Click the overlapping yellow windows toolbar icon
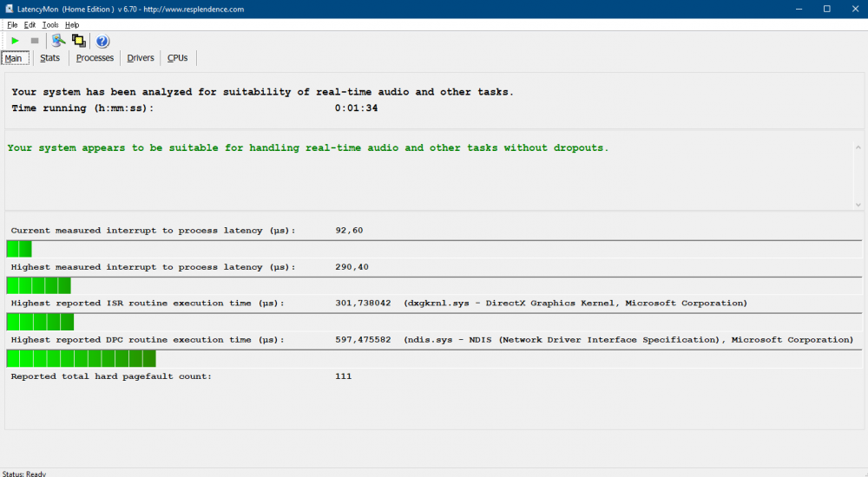Screen dimensions: 868x477 [x=79, y=41]
